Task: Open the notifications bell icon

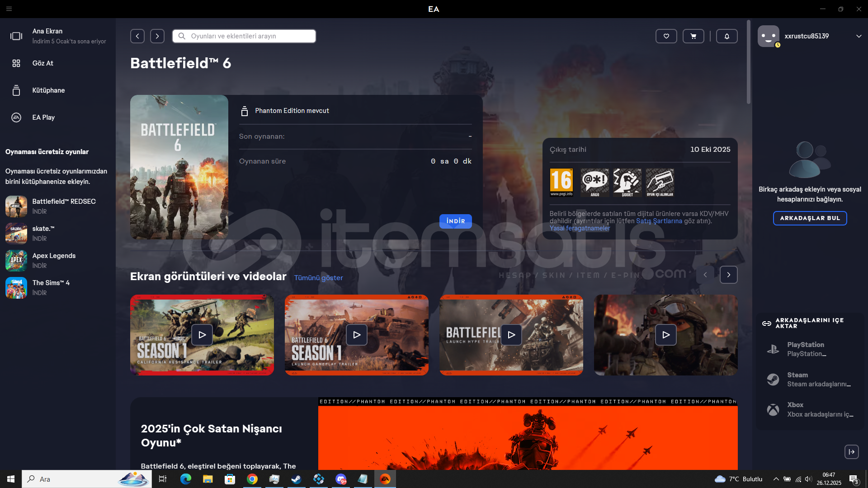Action: pyautogui.click(x=726, y=36)
